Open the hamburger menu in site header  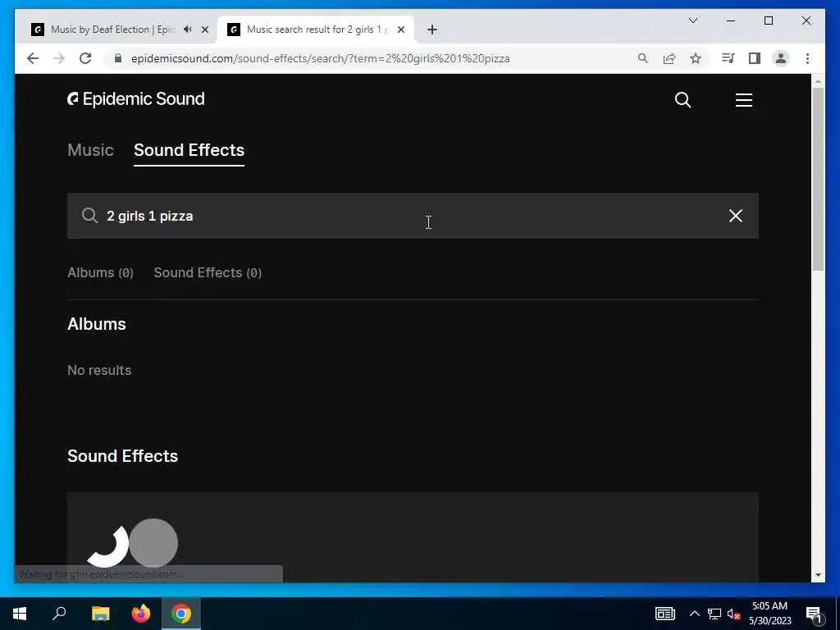click(743, 99)
